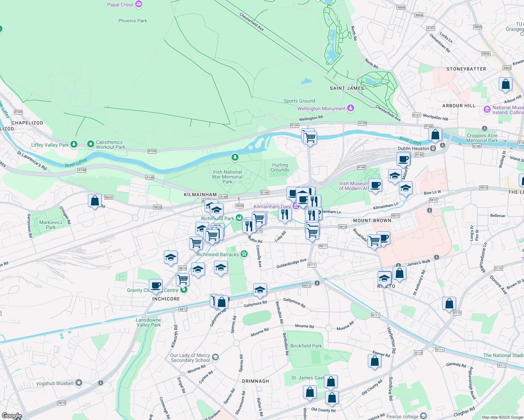Click the Croppies Acre Memorial Park label
Viewport: 524px width, 420px height.
(482, 138)
